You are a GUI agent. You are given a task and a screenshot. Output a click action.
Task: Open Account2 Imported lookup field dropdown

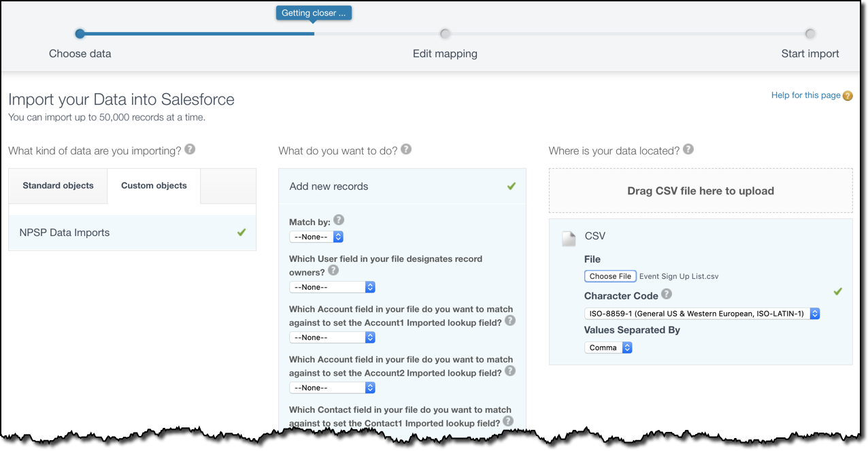(333, 388)
